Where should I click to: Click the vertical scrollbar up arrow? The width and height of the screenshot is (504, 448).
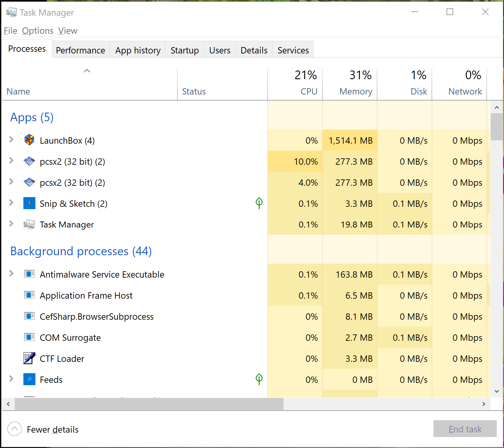[497, 107]
